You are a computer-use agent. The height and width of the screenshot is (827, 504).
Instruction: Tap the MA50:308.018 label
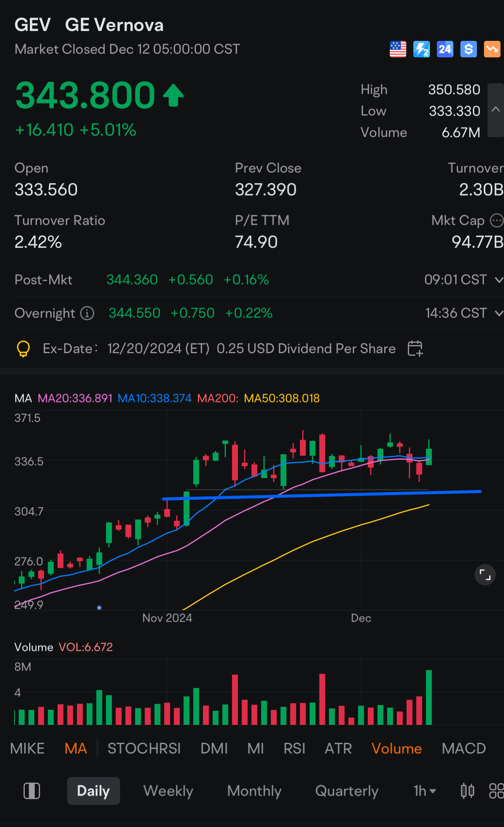282,398
